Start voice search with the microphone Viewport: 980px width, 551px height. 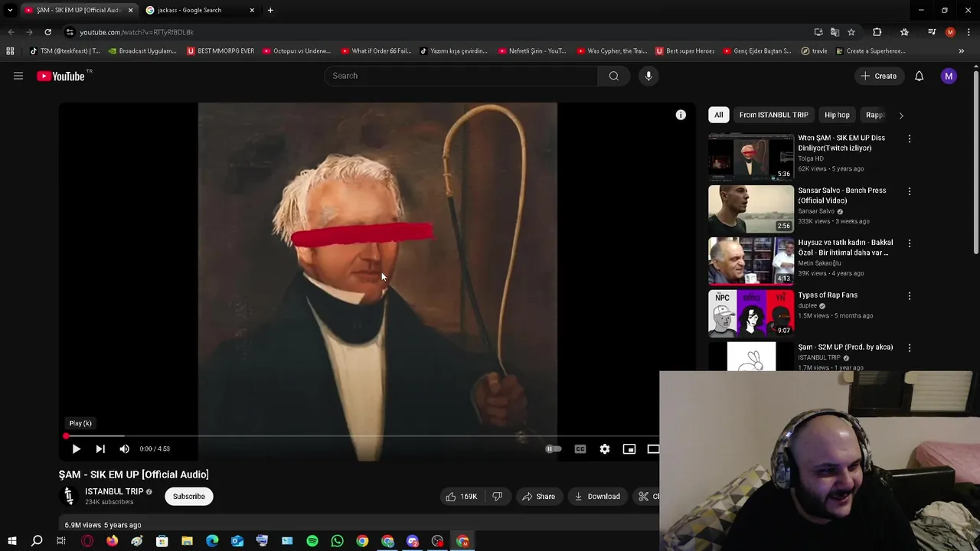point(648,76)
